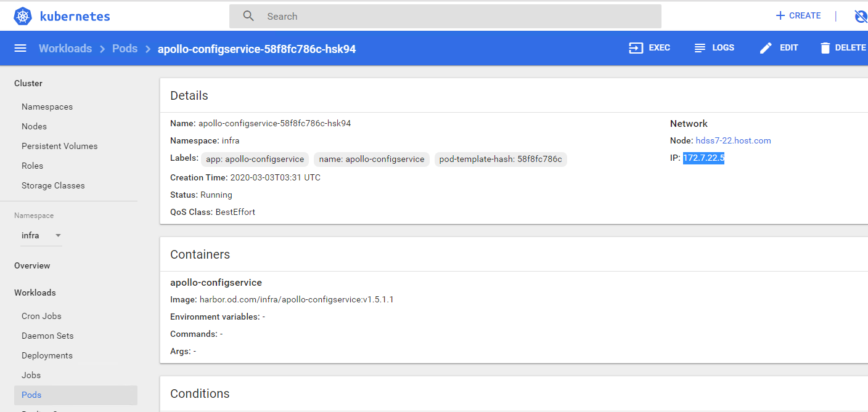The image size is (868, 412).
Task: Select Nodes in the sidebar
Action: tap(34, 126)
